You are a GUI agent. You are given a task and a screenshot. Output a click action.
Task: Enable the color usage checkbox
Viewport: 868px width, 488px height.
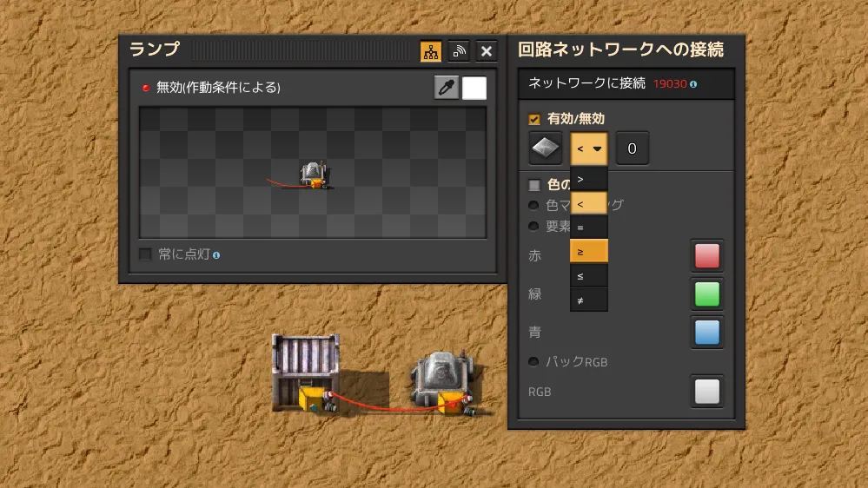tap(534, 185)
